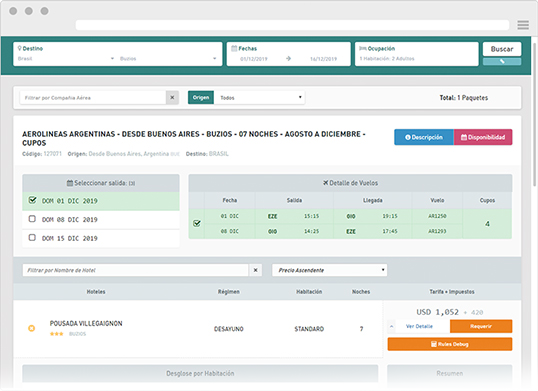Click the Destino pin icon
Viewport: 538px width, 391px height.
(x=20, y=48)
